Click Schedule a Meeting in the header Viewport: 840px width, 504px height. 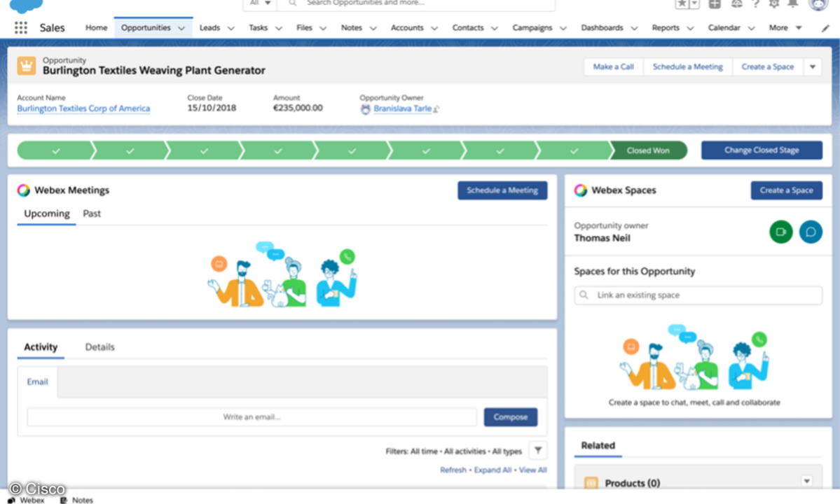click(x=688, y=67)
